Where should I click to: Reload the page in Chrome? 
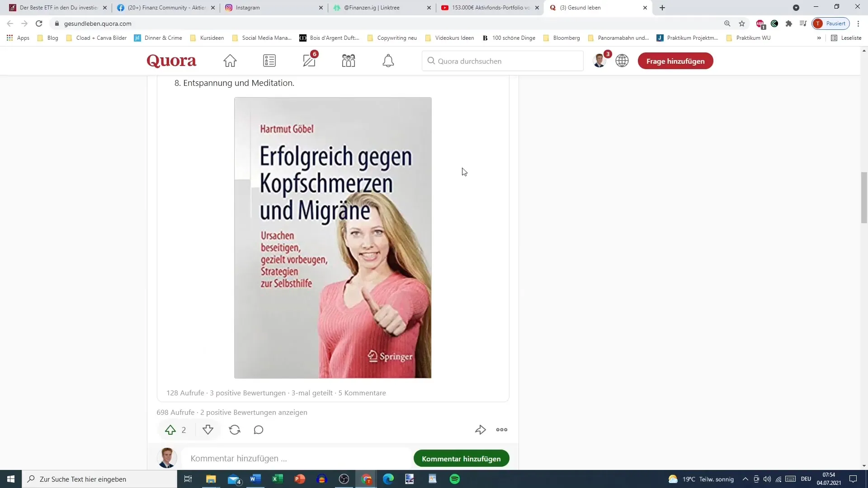[39, 23]
